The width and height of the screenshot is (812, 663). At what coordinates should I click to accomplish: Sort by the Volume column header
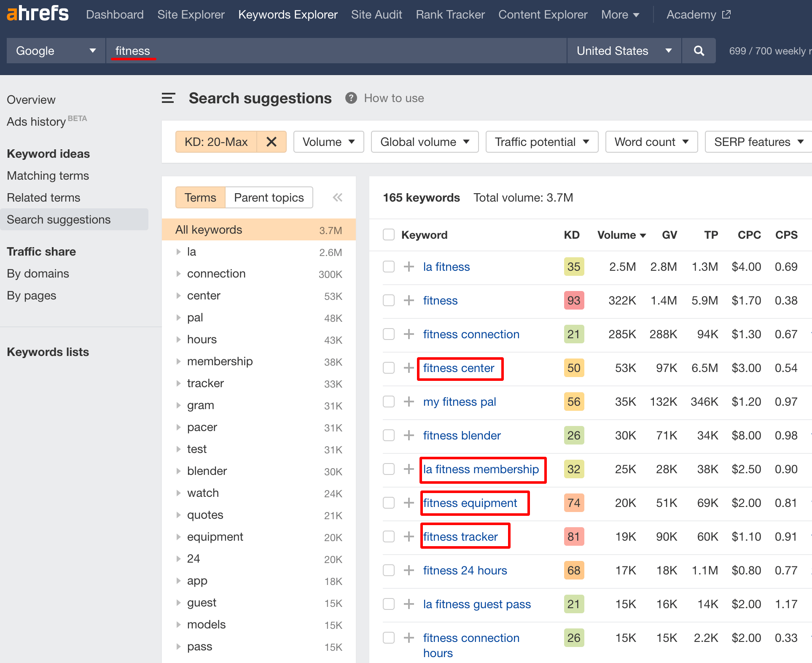(x=621, y=234)
